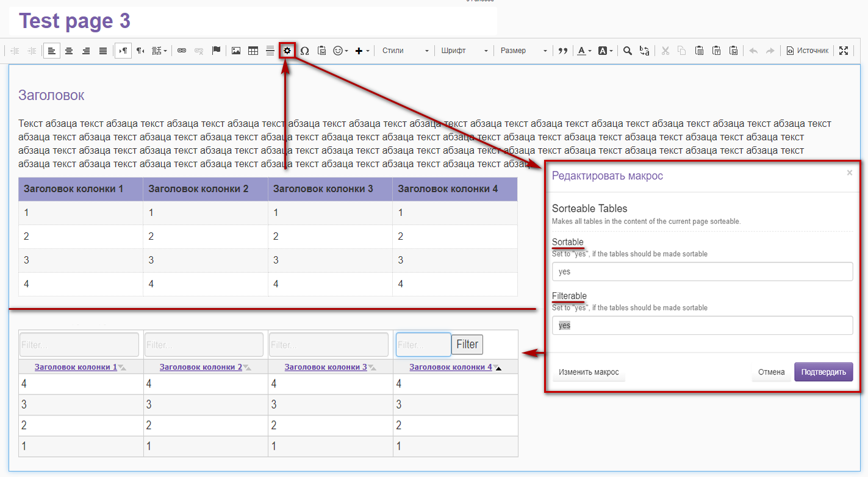The width and height of the screenshot is (868, 477).
Task: Sort by Заголовок колонки 1 link
Action: 76,367
